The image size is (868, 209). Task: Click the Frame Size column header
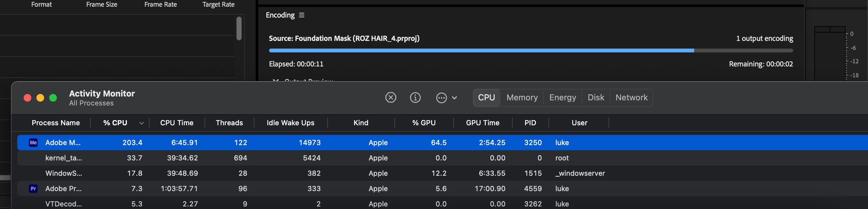coord(101,4)
